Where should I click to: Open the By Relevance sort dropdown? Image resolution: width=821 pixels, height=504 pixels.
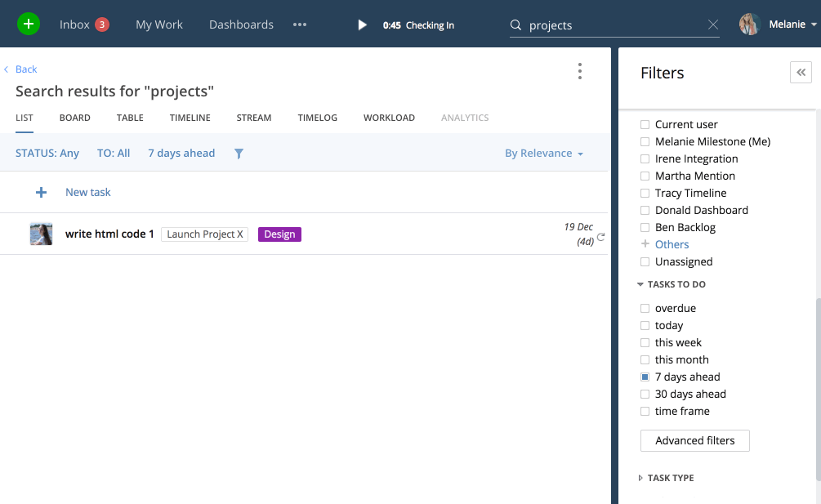tap(544, 154)
